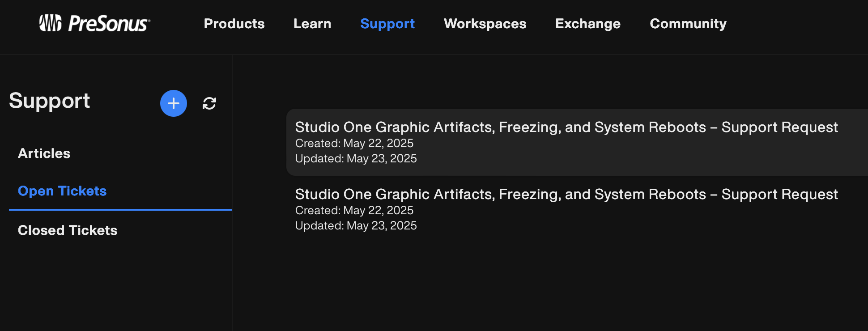Open the highlighted Studio One support ticket title
Viewport: 868px width, 331px height.
(566, 127)
